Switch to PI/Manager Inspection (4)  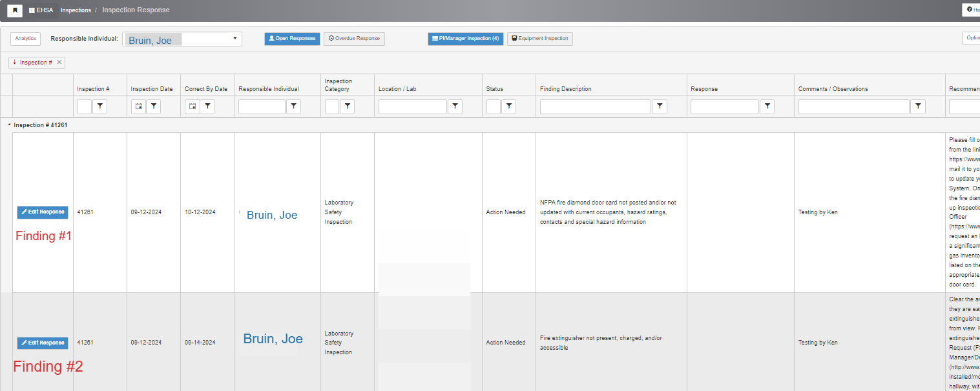[465, 39]
